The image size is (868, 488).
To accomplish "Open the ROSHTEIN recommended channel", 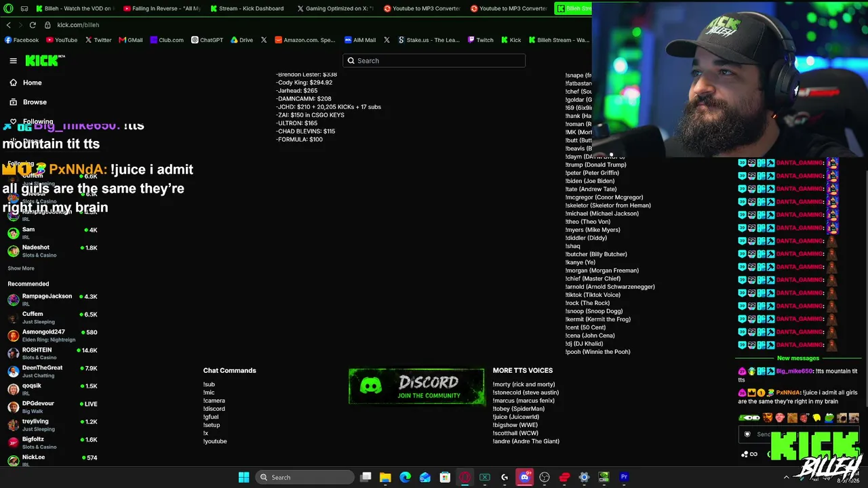I will [x=53, y=353].
